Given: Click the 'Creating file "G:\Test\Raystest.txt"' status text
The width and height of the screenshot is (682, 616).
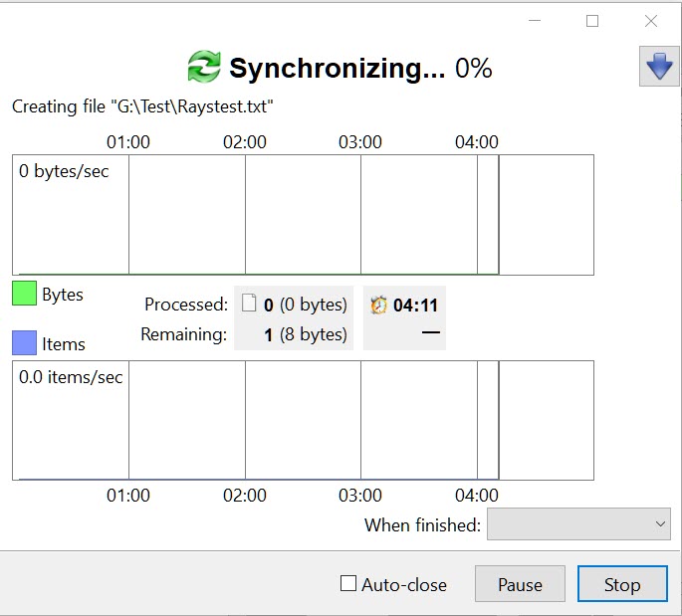Looking at the screenshot, I should (x=142, y=106).
